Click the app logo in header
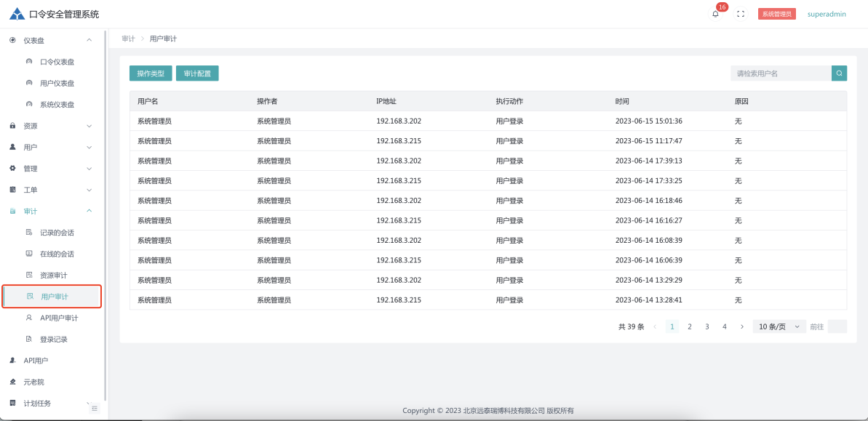The width and height of the screenshot is (868, 421). coord(17,14)
